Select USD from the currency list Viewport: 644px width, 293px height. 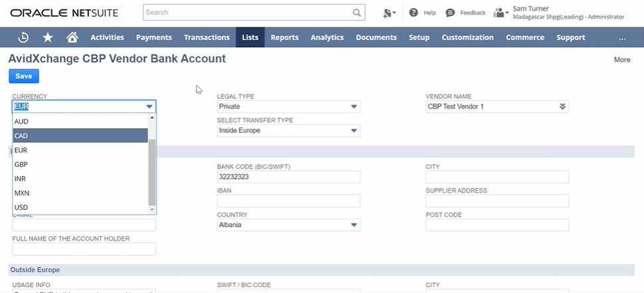coord(80,207)
